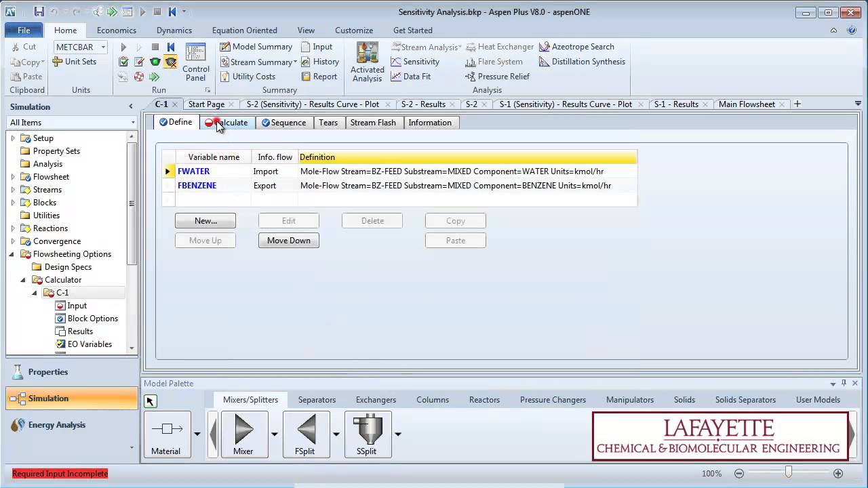Click the ribbon Stop run button
868x488 pixels.
click(155, 47)
